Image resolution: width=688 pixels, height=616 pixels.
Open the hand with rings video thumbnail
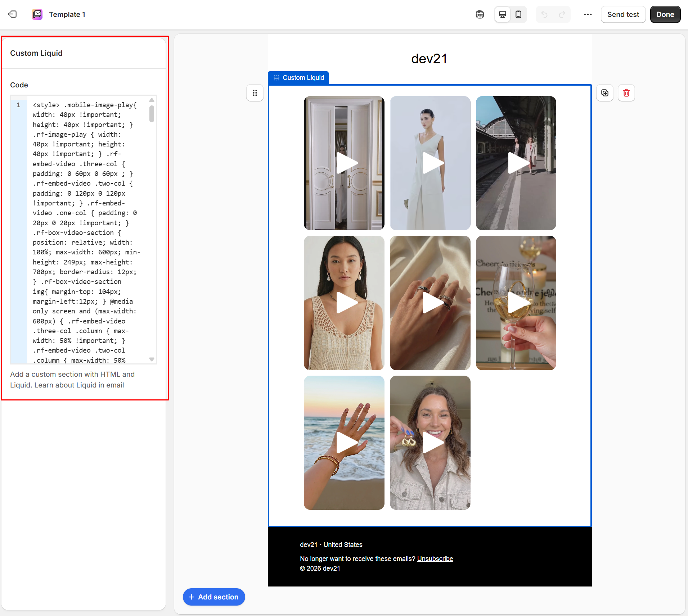[430, 303]
